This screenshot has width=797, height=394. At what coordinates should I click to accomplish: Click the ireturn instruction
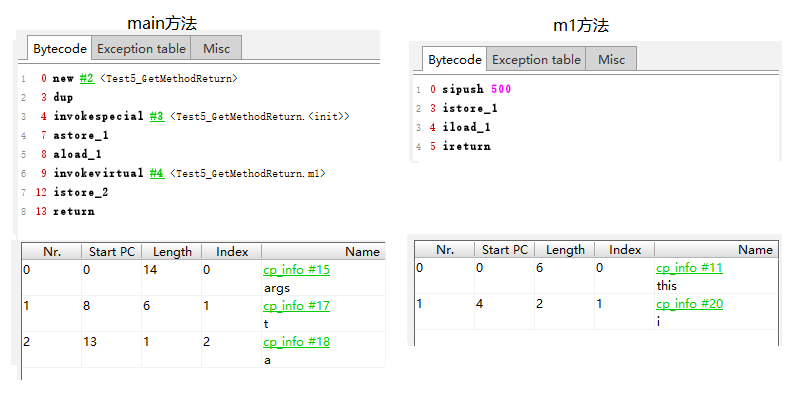pyautogui.click(x=467, y=146)
